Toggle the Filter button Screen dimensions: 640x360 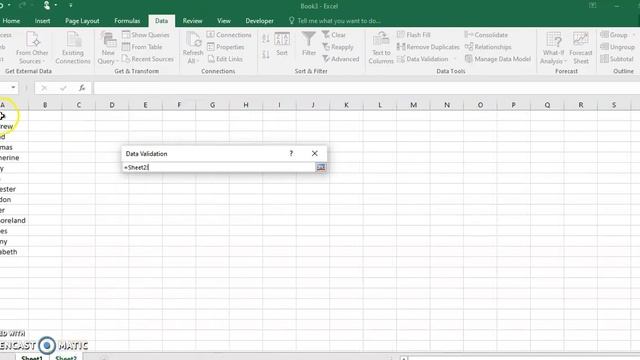click(x=309, y=44)
